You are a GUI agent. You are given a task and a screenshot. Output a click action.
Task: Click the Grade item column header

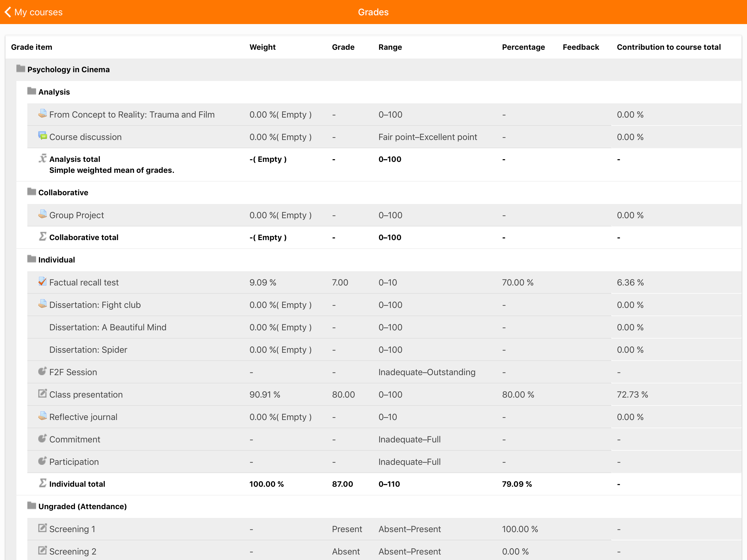pos(32,47)
